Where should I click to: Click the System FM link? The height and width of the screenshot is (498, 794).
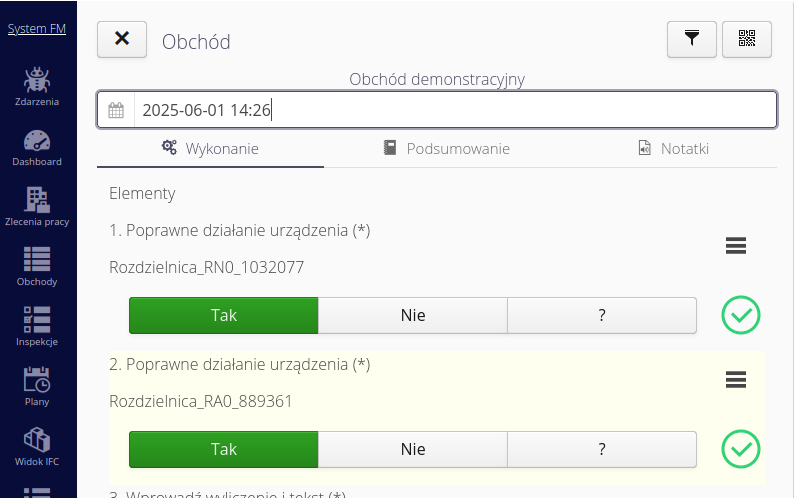[37, 29]
